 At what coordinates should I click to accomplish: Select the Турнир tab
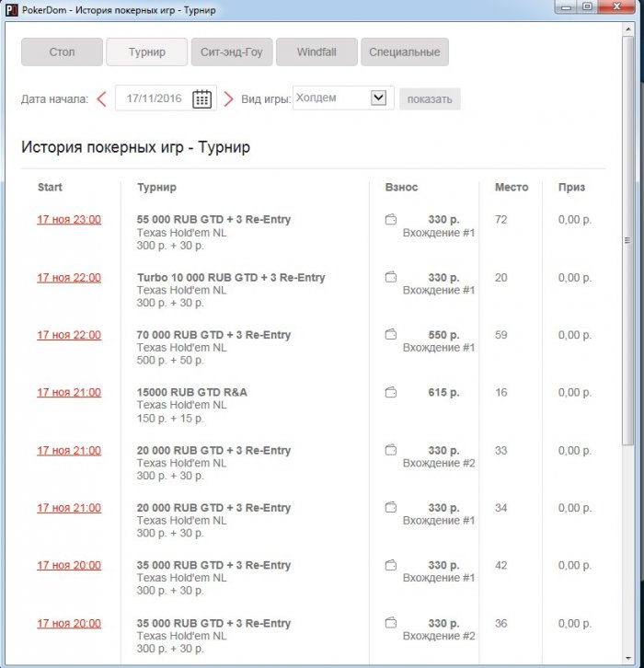click(x=147, y=52)
